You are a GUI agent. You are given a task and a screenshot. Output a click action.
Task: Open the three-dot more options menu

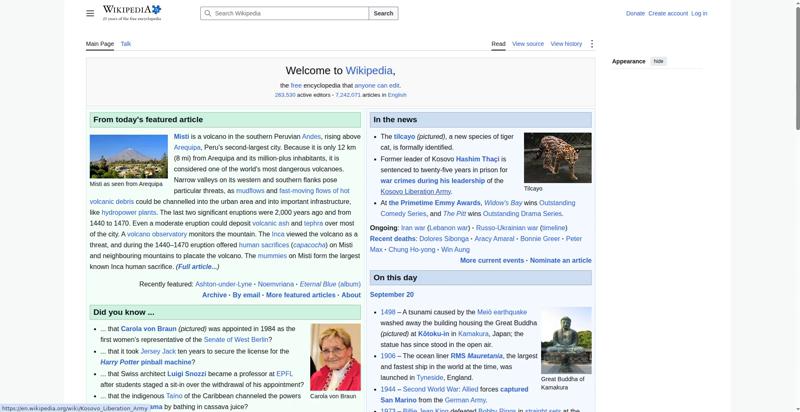[x=592, y=44]
